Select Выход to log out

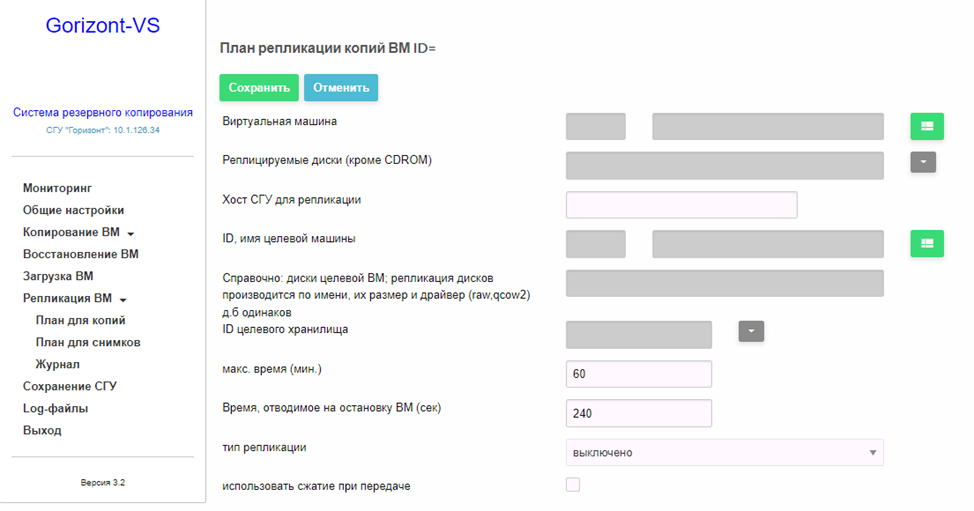[42, 430]
